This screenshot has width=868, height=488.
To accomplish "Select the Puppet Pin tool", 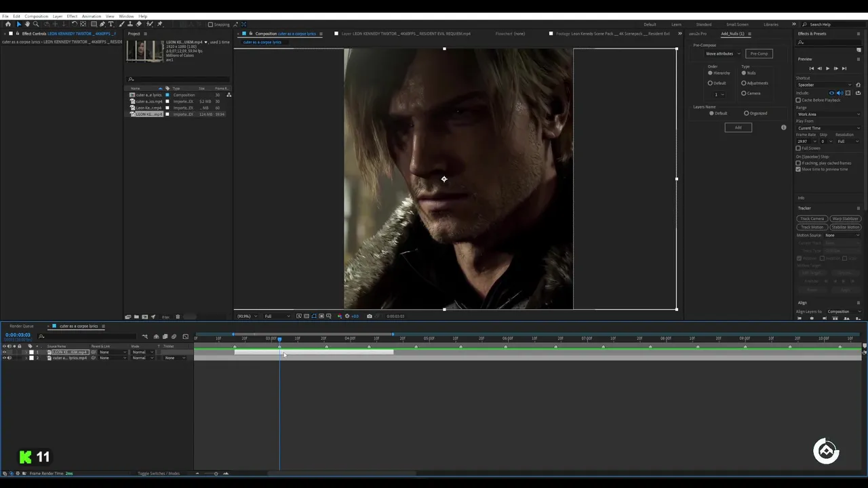I will [x=159, y=24].
